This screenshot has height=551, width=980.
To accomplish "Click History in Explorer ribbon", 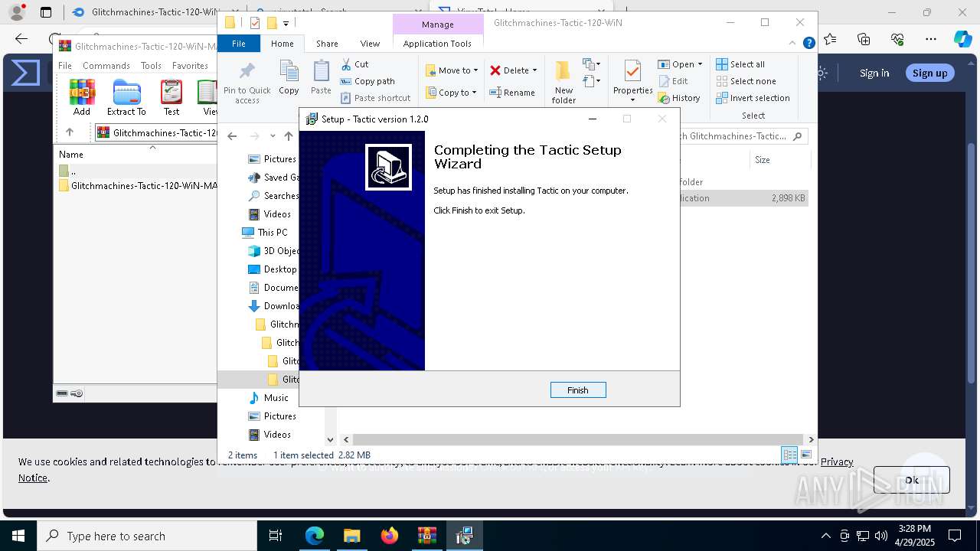I will [679, 98].
